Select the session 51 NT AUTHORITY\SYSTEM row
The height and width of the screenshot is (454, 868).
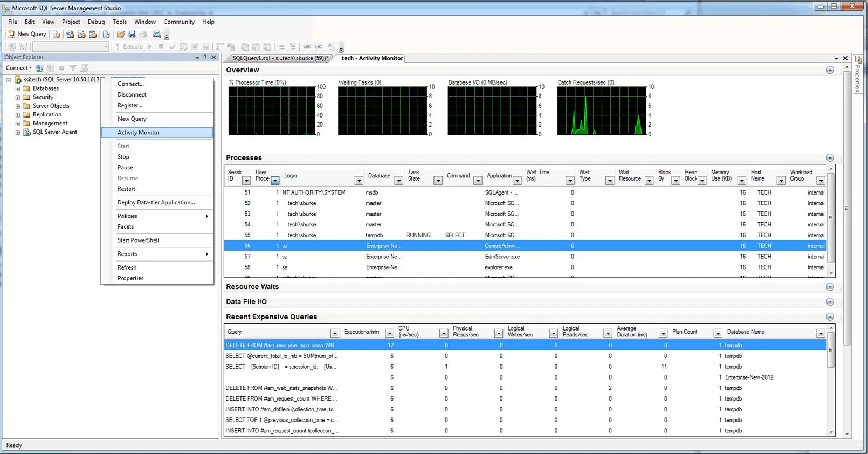pyautogui.click(x=526, y=192)
